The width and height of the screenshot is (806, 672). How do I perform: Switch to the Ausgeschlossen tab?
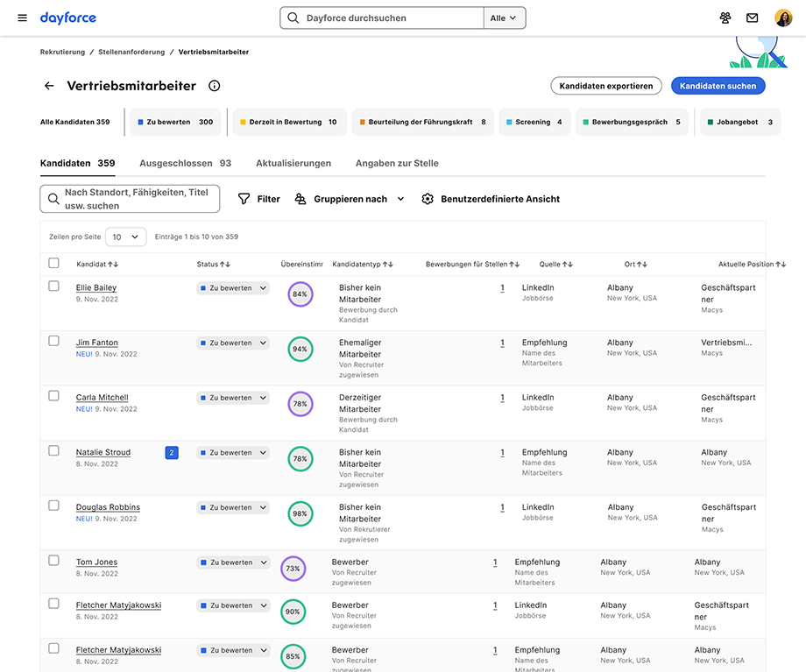(176, 163)
